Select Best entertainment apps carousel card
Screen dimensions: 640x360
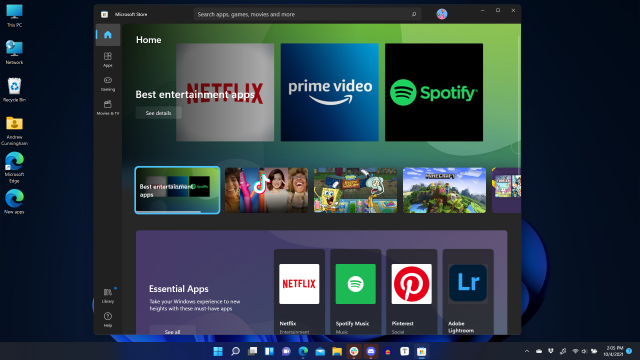pos(177,190)
